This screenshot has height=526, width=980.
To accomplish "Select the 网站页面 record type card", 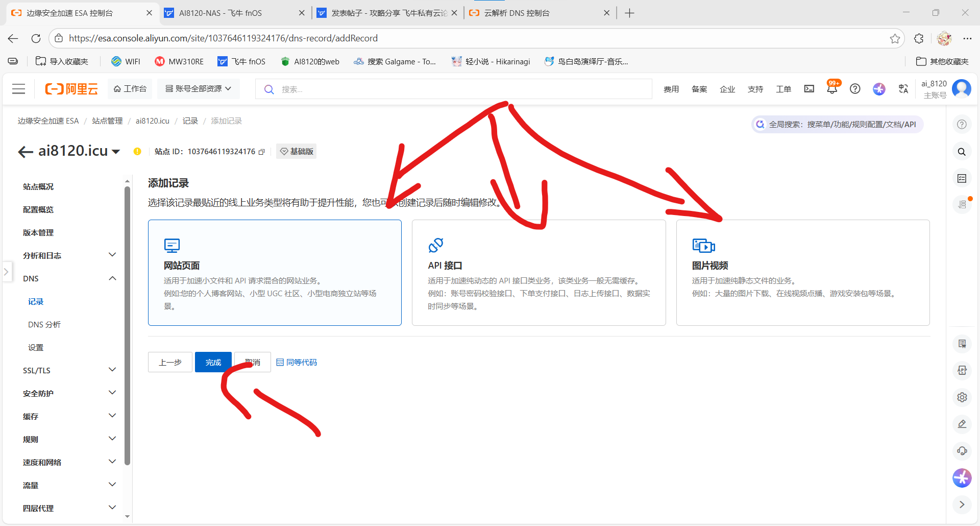I will coord(275,273).
